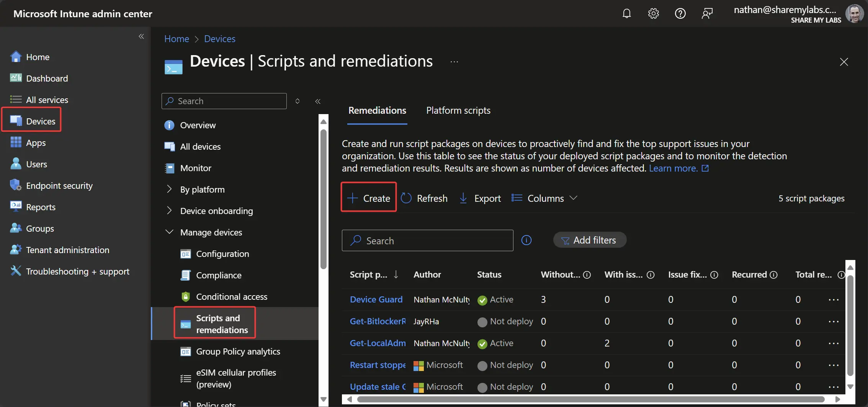This screenshot has width=868, height=407.
Task: Click the script packages search field
Action: (427, 241)
